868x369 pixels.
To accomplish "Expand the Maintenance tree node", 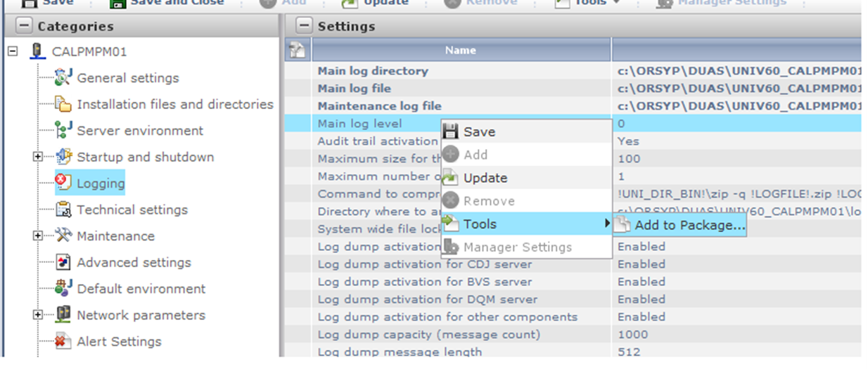I will [38, 236].
